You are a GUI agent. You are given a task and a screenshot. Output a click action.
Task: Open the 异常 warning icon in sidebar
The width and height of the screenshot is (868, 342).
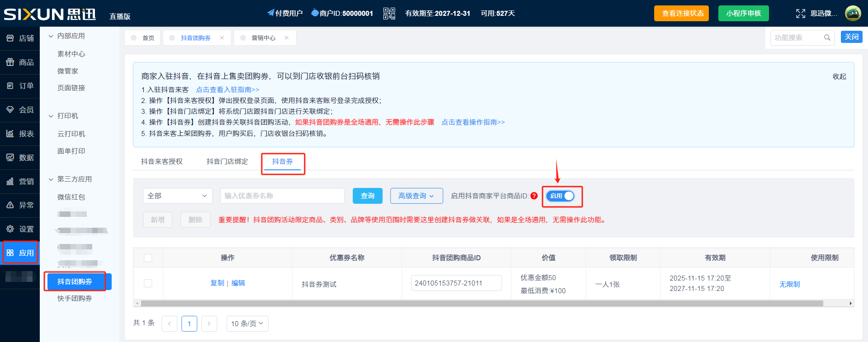10,205
